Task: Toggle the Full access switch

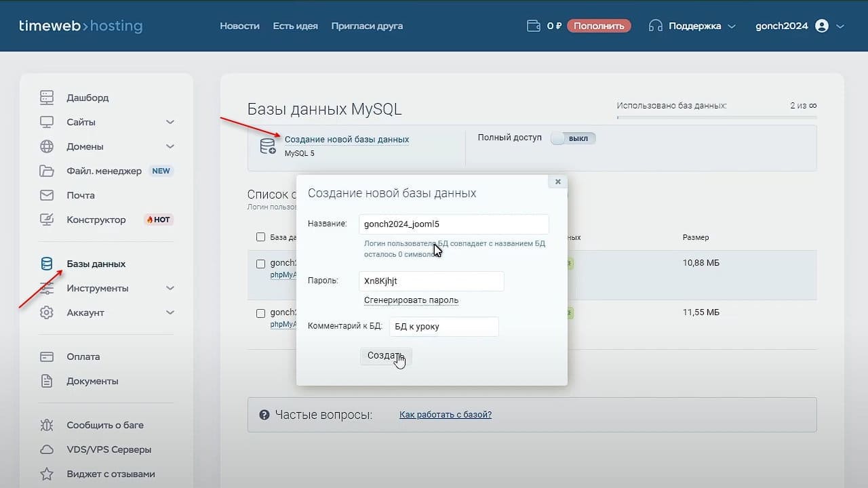Action: tap(573, 138)
